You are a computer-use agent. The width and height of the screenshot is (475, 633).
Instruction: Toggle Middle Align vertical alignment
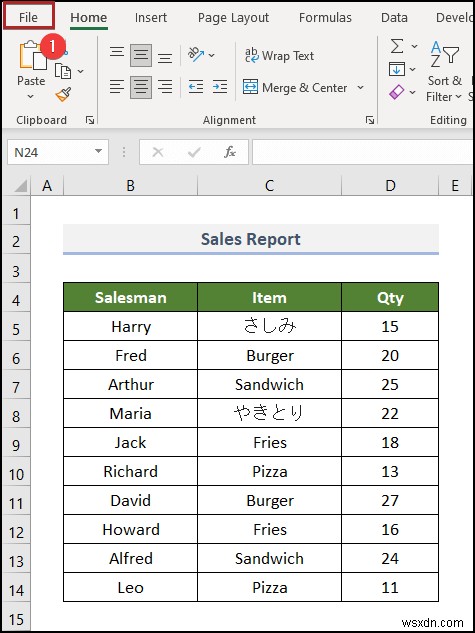(141, 55)
